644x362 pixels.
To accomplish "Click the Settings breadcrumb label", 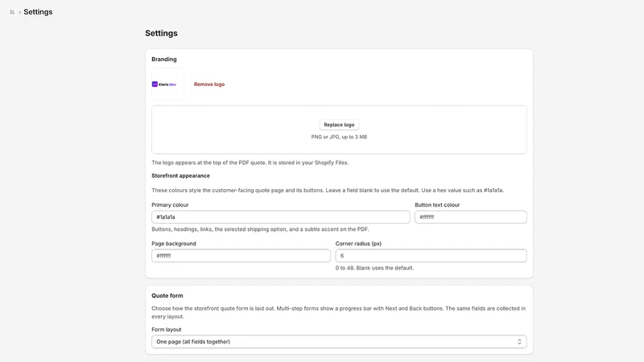I will point(38,12).
